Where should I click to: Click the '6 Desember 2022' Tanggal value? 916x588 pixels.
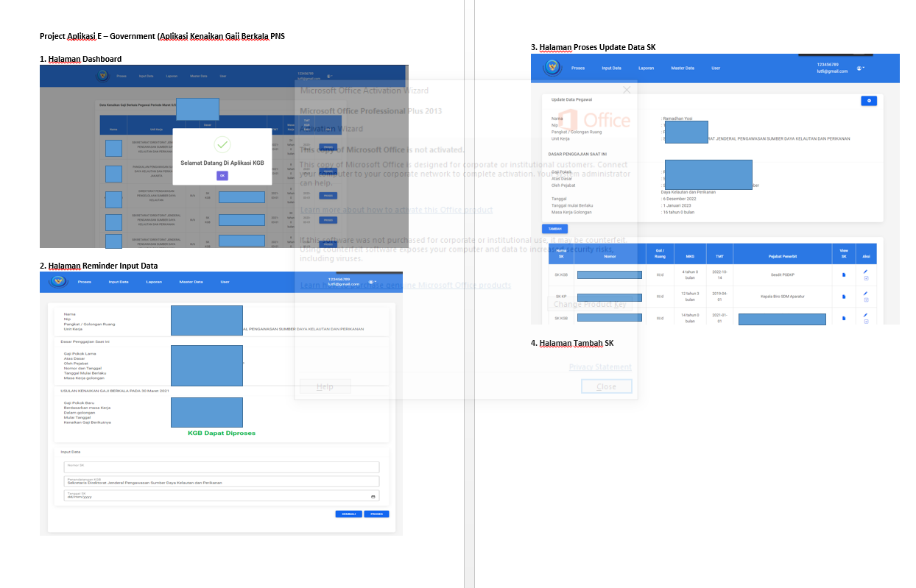pos(680,199)
